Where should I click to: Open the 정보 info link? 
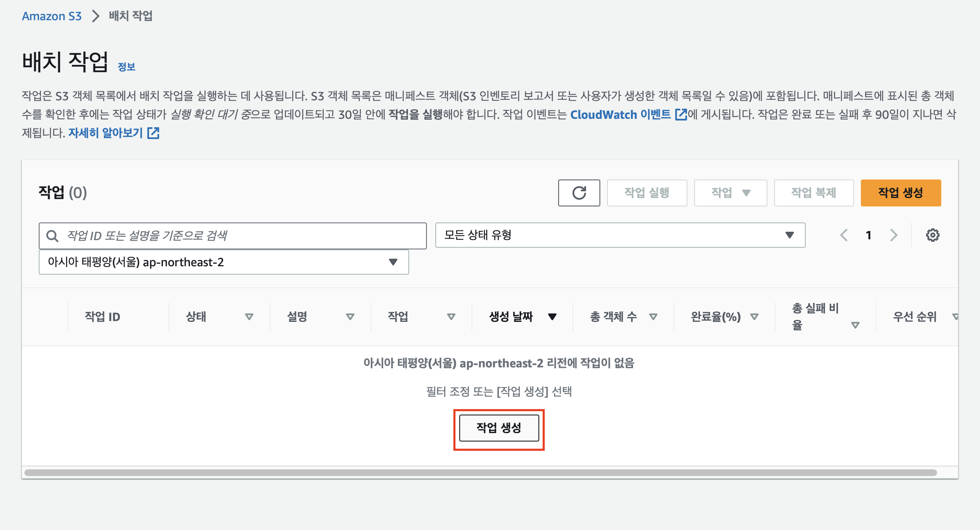[x=126, y=67]
